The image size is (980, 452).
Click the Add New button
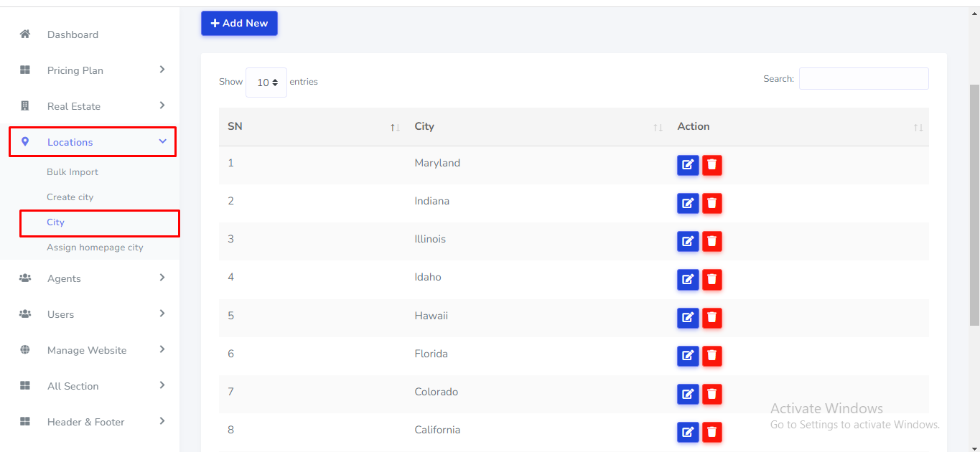point(239,23)
